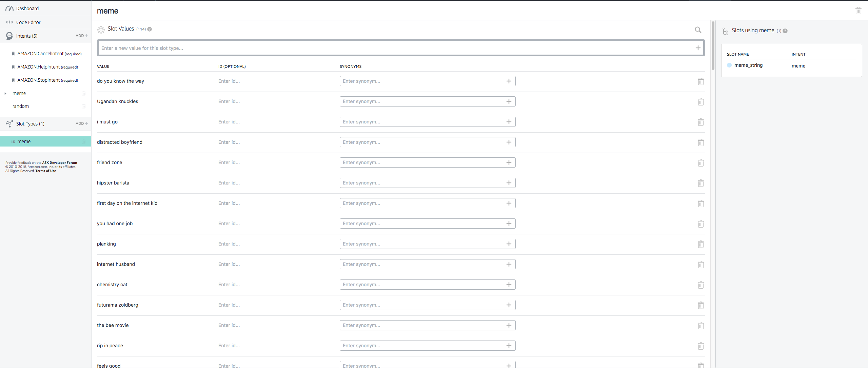
Task: Click the search magnifier icon for slot values
Action: 698,30
